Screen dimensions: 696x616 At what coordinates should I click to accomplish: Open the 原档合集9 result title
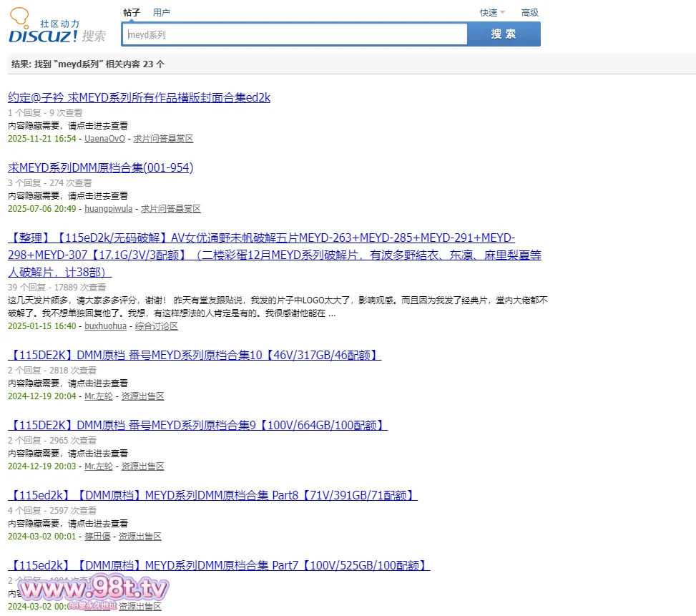197,425
